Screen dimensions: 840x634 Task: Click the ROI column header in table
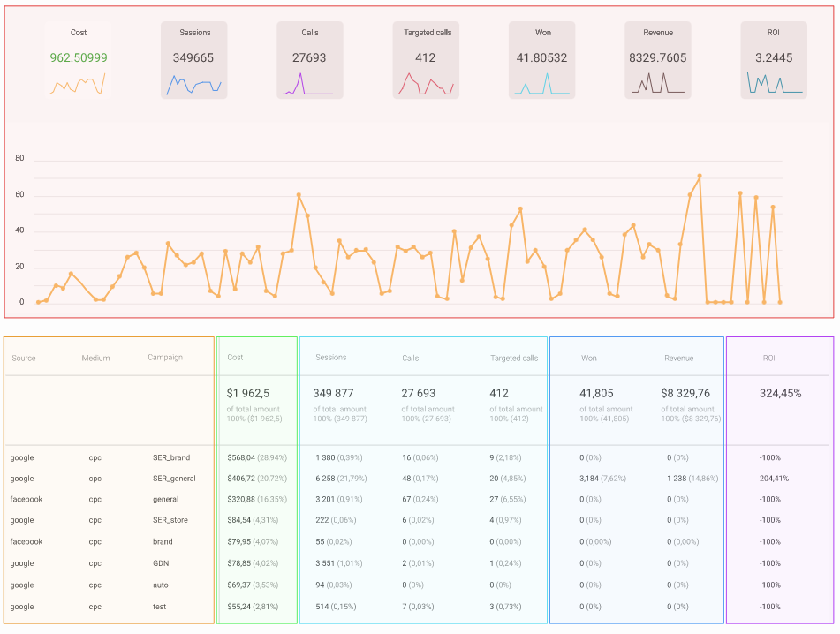tap(768, 358)
